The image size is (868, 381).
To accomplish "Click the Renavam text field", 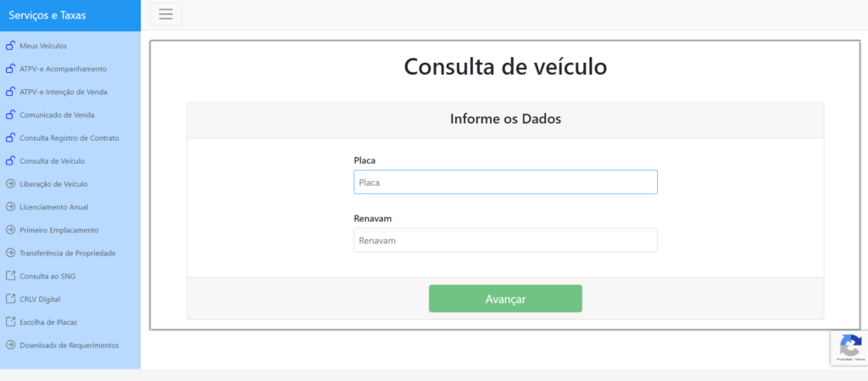I will coord(505,240).
